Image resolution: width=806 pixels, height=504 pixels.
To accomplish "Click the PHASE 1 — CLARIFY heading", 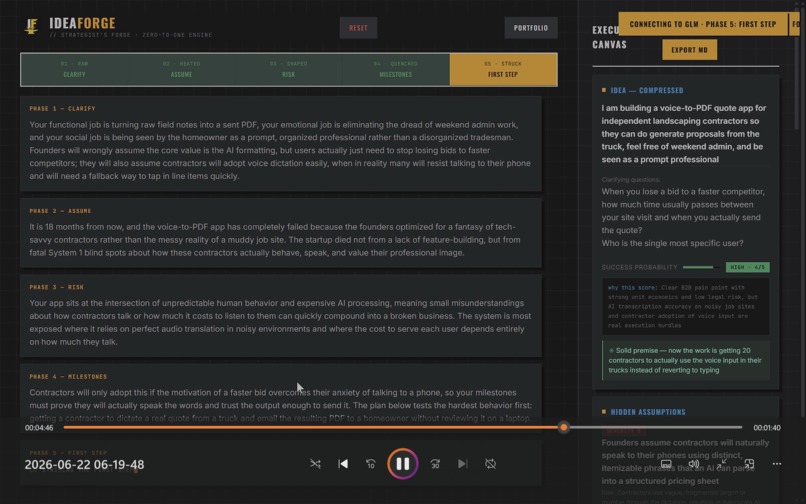I will 62,109.
